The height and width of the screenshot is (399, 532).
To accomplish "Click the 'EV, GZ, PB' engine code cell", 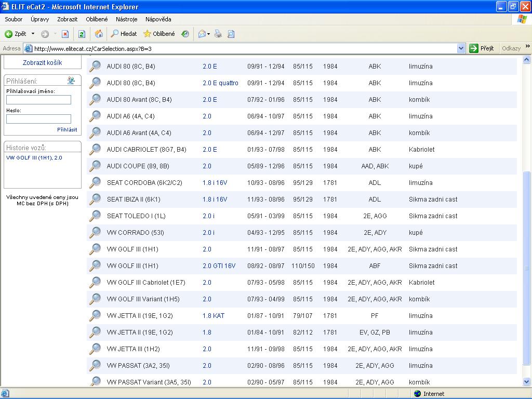I will point(375,332).
